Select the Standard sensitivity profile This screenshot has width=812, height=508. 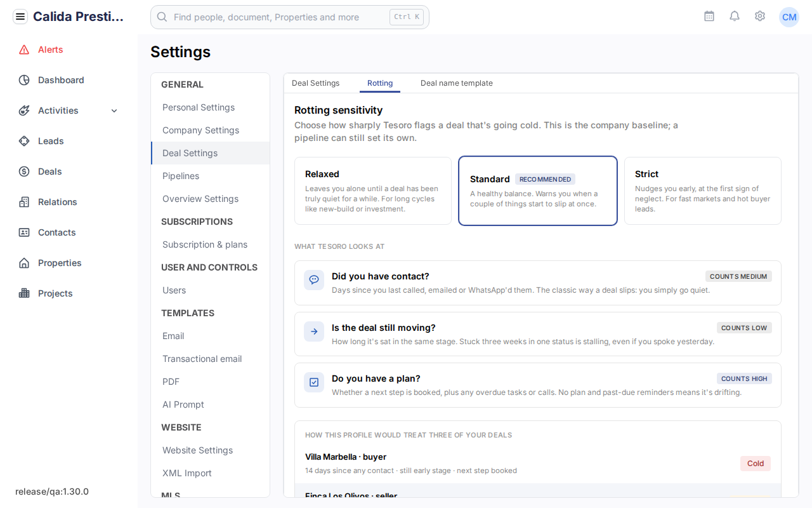pyautogui.click(x=538, y=190)
